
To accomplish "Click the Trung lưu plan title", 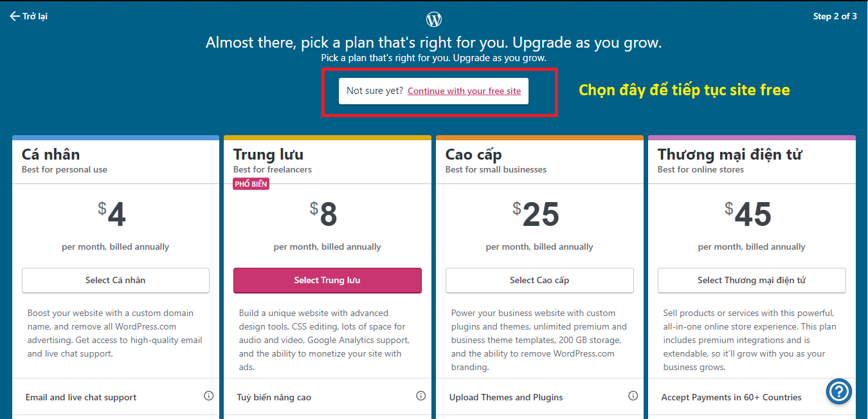I will click(x=268, y=154).
